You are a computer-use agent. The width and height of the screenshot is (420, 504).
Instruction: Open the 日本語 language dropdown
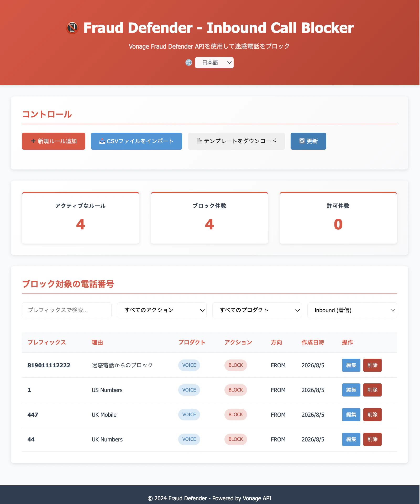click(214, 63)
